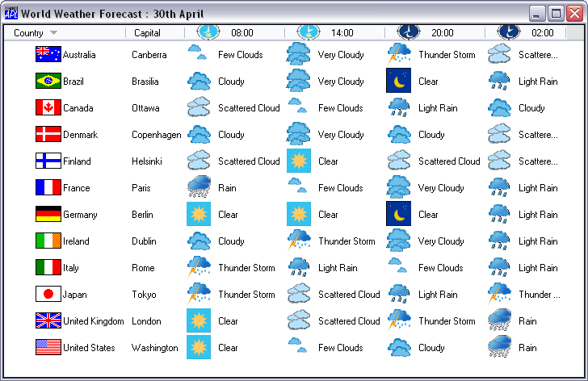Viewport: 588px width, 381px height.
Task: Select the Denmark row by country name
Action: tap(79, 135)
